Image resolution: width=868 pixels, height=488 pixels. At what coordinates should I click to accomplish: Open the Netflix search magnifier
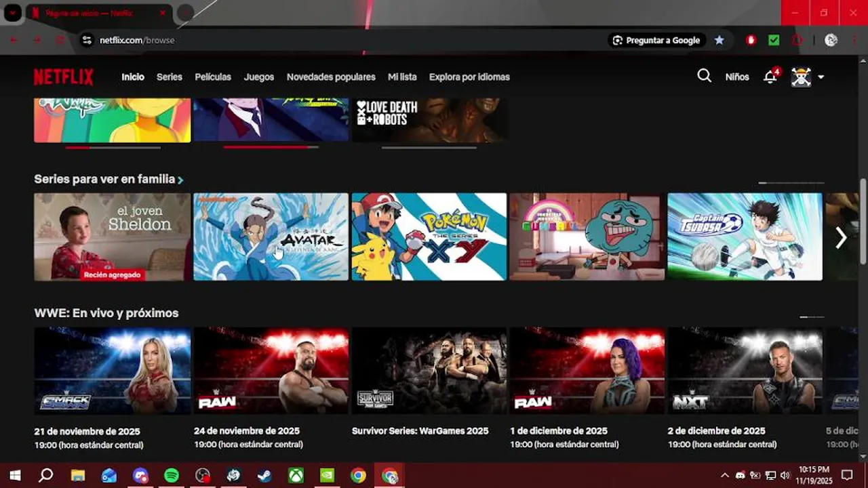[x=705, y=76]
